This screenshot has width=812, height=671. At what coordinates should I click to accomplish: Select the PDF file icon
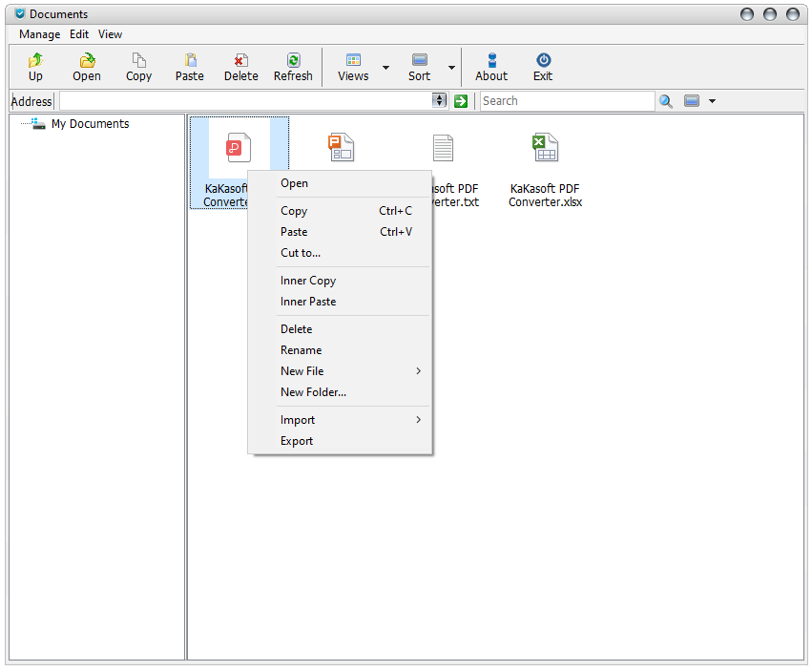point(239,148)
